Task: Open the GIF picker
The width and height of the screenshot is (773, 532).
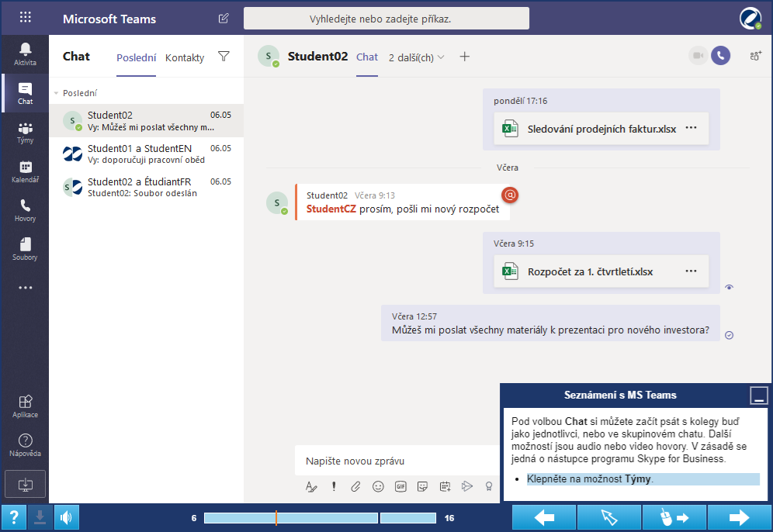Action: pos(400,487)
